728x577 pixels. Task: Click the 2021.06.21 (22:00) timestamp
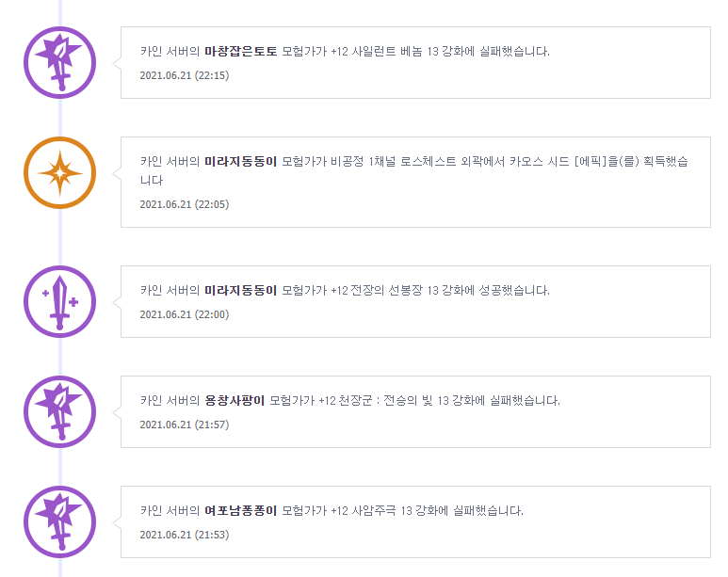(185, 314)
